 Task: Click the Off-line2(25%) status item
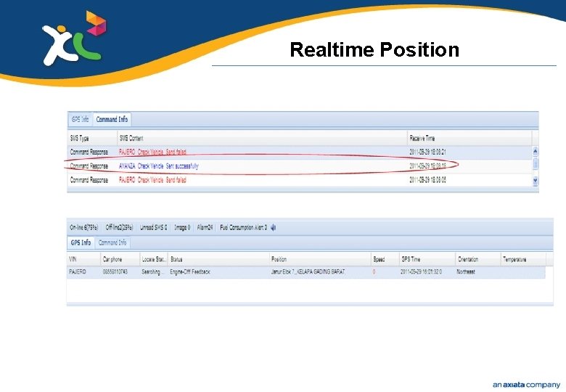coord(119,227)
